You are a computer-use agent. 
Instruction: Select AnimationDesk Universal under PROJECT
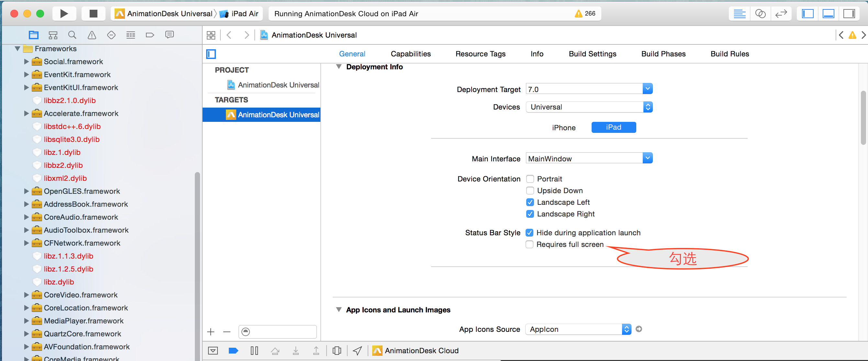[x=273, y=85]
